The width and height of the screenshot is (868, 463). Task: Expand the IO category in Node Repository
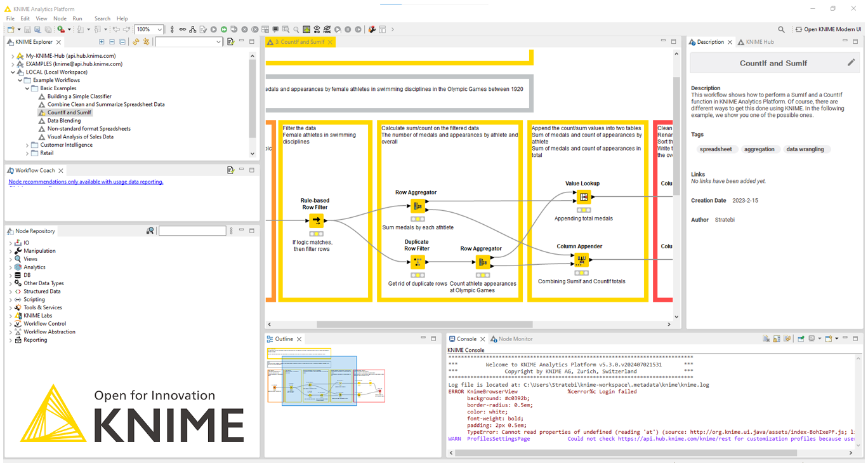(10, 243)
